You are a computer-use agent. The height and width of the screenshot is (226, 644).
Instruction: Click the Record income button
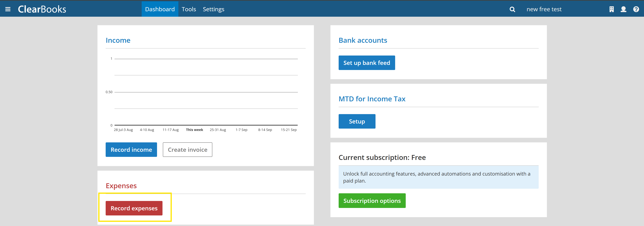tap(131, 150)
